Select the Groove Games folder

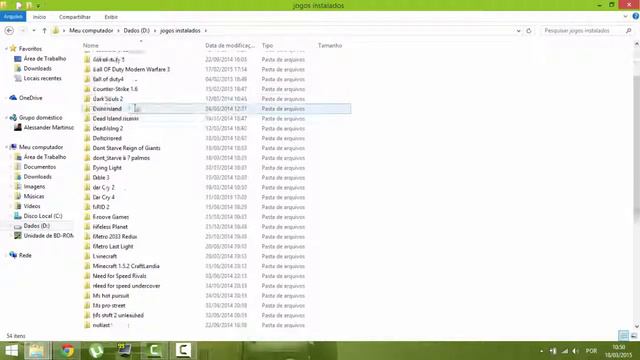[111, 217]
